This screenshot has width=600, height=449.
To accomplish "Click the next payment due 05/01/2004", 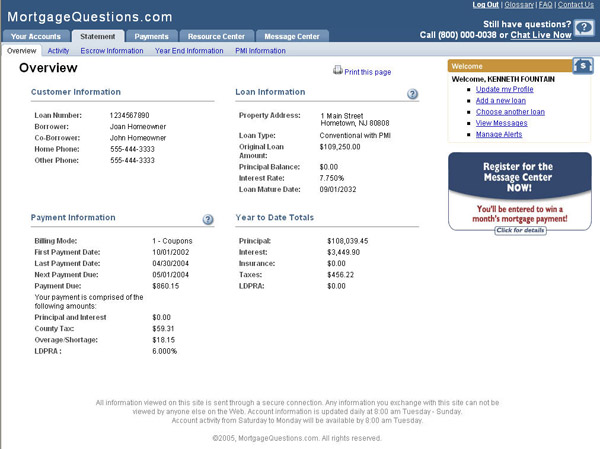I will (171, 275).
